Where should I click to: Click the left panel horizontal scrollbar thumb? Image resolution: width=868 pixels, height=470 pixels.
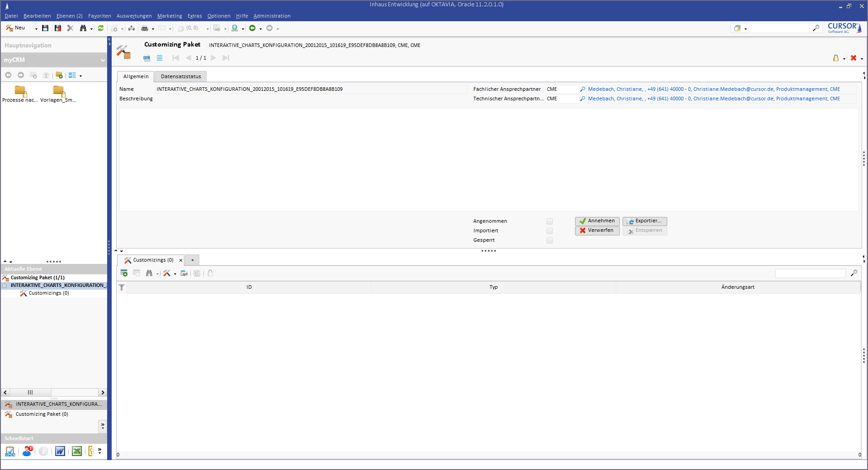30,392
